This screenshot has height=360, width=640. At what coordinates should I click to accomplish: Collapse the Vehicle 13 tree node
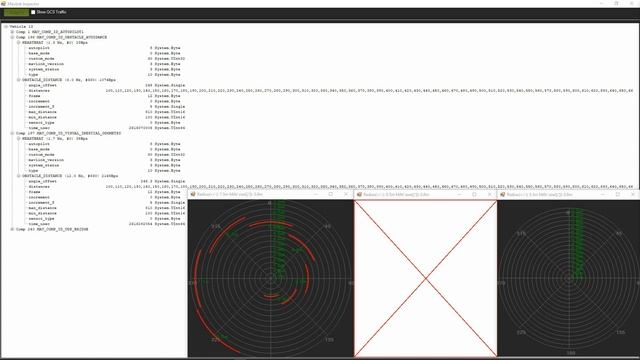click(6, 27)
